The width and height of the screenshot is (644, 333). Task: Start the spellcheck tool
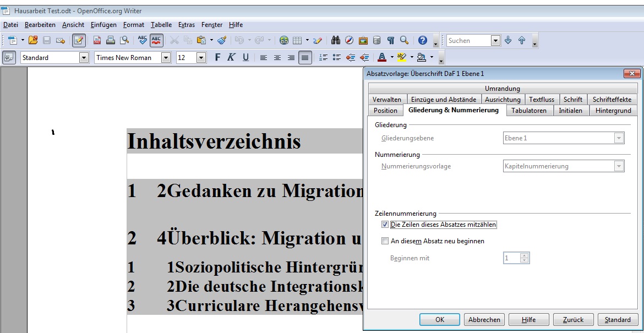coord(142,40)
